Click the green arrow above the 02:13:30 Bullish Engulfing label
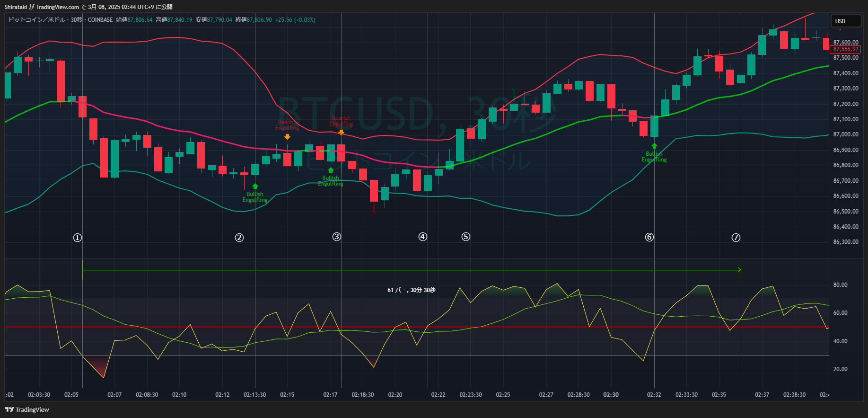The height and width of the screenshot is (418, 868). tap(255, 187)
